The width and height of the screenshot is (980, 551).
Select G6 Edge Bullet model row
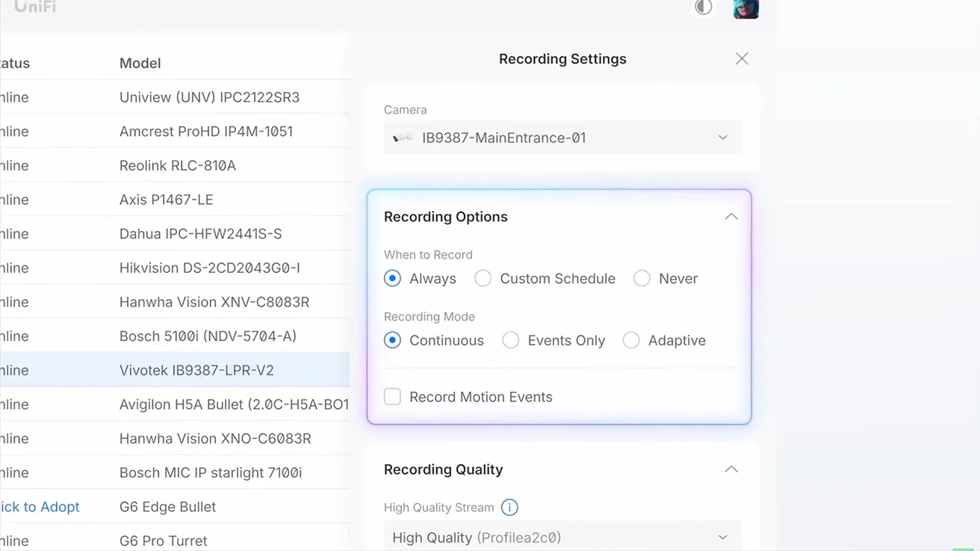click(175, 507)
